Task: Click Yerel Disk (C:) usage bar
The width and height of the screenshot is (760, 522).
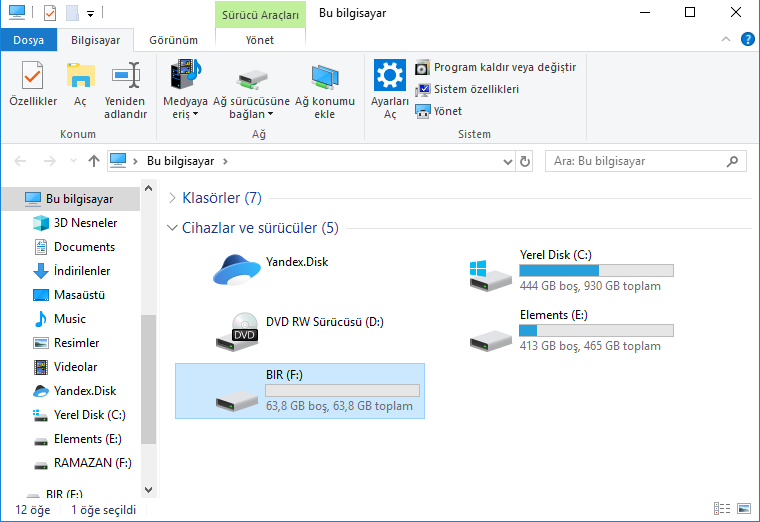Action: (596, 271)
